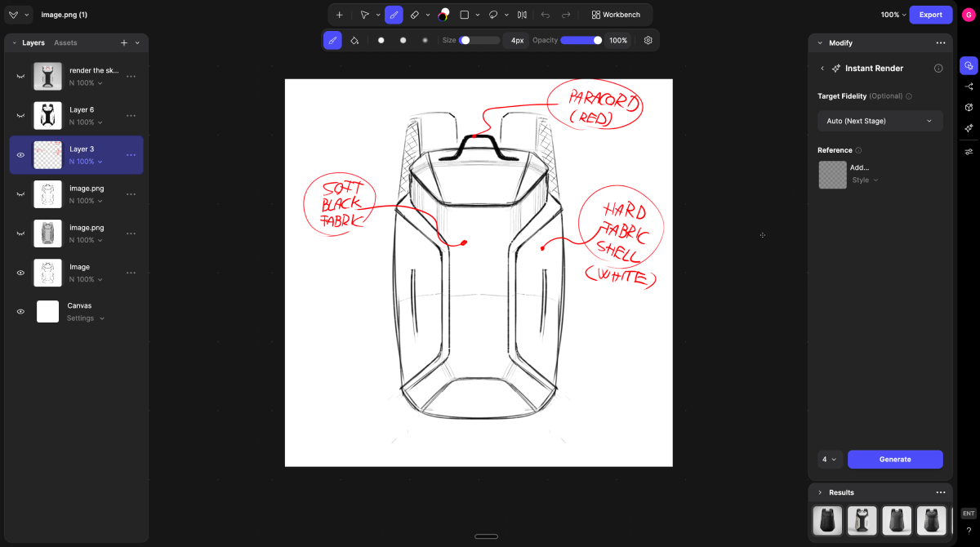The image size is (980, 547).
Task: Open Target Fidelity dropdown Auto (Next Stage)
Action: pyautogui.click(x=880, y=121)
